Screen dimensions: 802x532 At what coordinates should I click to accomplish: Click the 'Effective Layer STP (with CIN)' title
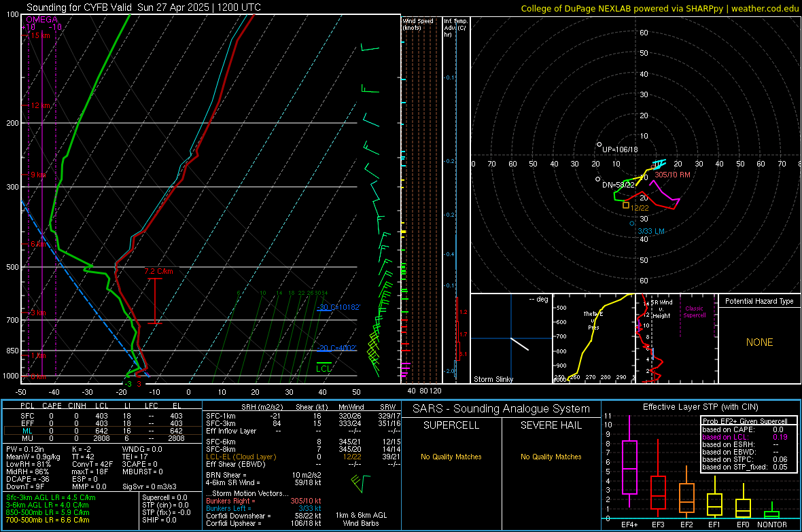point(700,407)
